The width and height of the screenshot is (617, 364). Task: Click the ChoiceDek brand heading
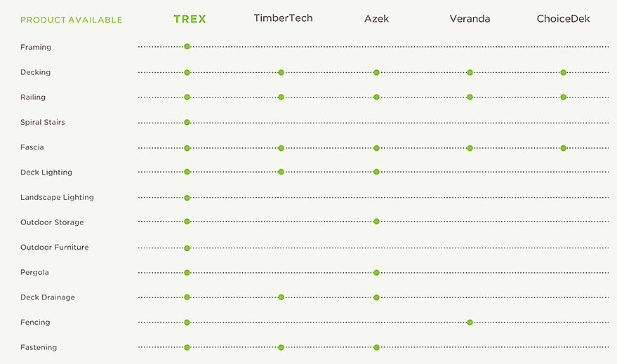(x=563, y=19)
